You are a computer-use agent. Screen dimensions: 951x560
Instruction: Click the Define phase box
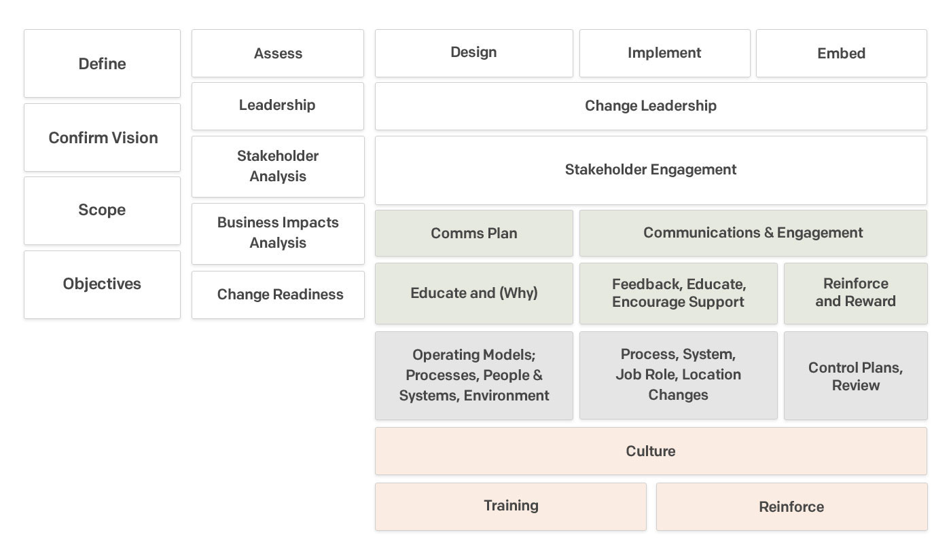point(102,64)
